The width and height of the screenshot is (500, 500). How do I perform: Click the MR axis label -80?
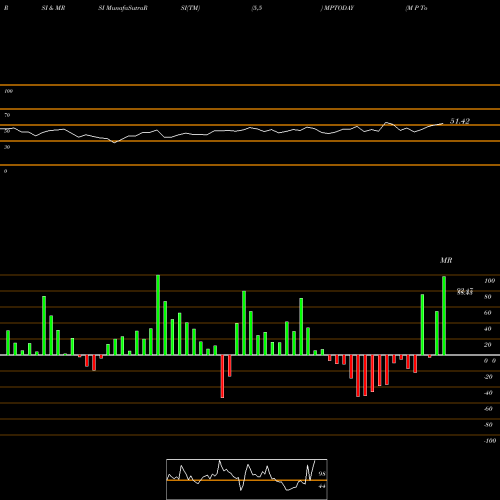(x=488, y=425)
